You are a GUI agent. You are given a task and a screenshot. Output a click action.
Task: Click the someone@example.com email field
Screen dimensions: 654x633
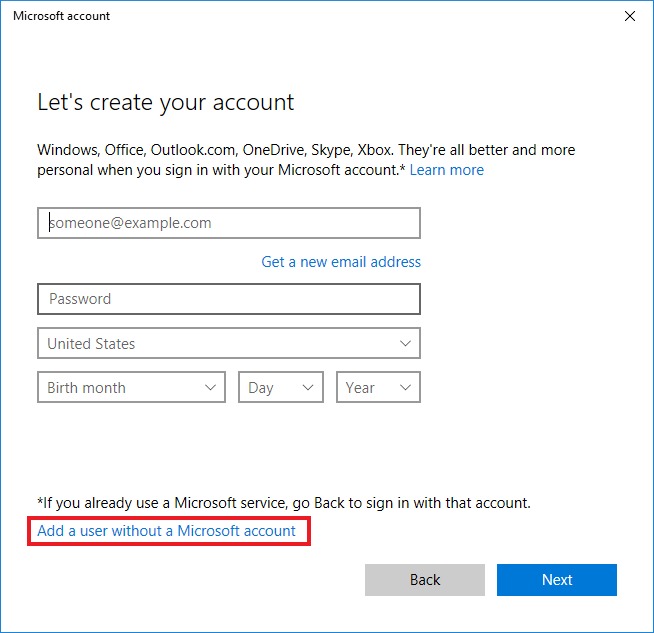(x=228, y=223)
